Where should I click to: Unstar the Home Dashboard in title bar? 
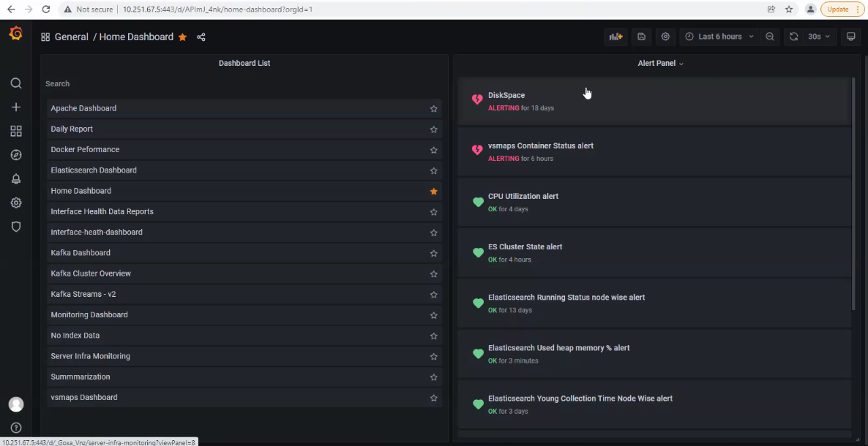click(183, 37)
